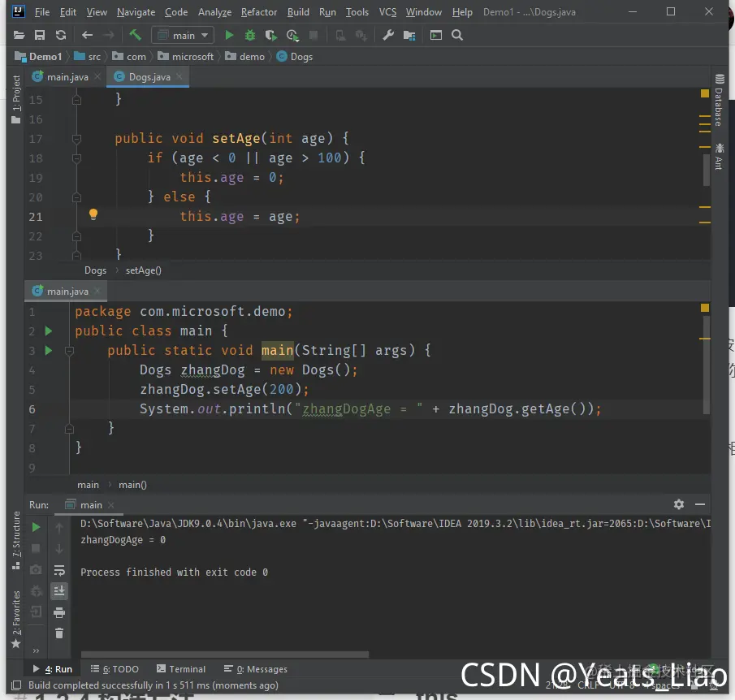This screenshot has width=735, height=700.
Task: Toggle the 4: Run tool window
Action: [x=53, y=669]
